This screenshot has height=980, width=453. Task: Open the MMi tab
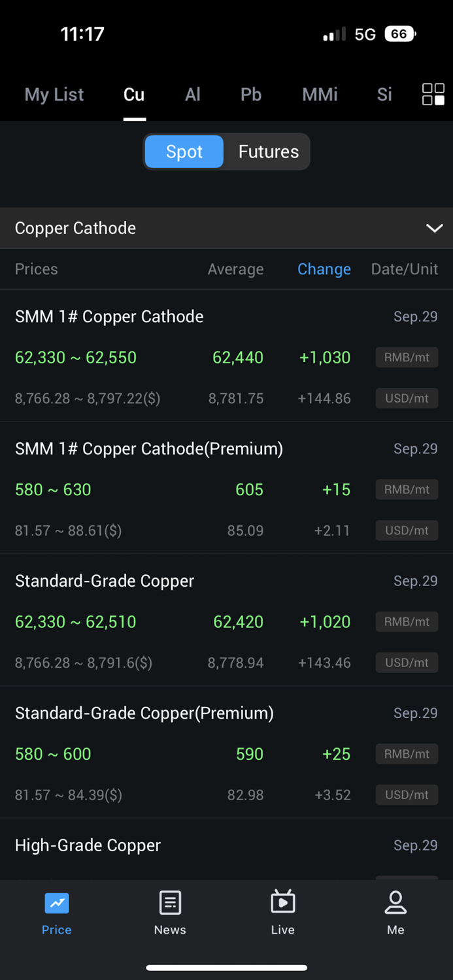point(319,94)
